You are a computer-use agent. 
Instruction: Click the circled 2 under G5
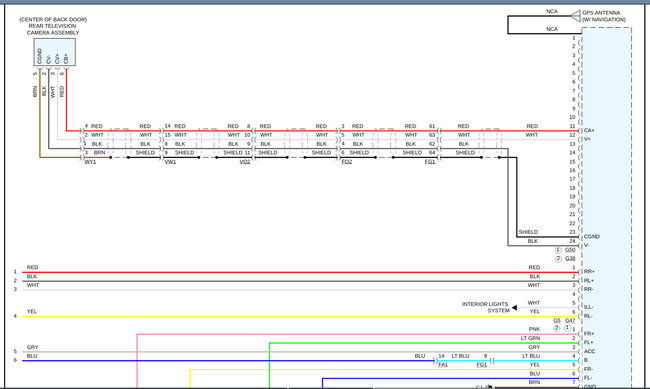pos(557,328)
